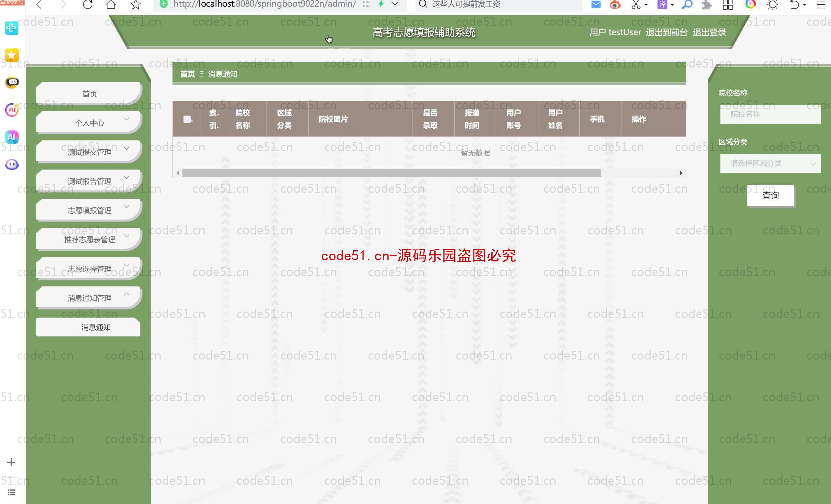Open the 首页 sidebar menu item

[x=89, y=93]
